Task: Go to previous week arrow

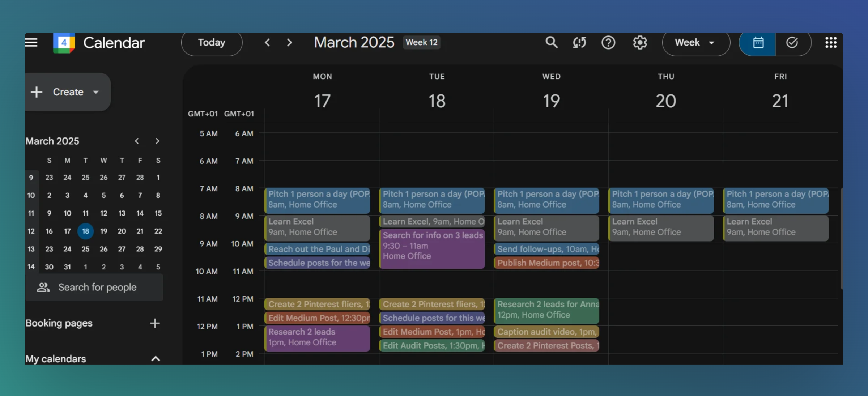Action: tap(267, 43)
